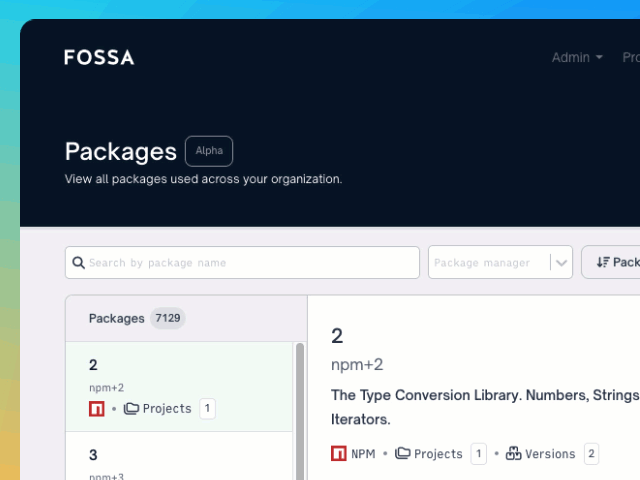Click the Projects folder icon in list item 2

[131, 408]
